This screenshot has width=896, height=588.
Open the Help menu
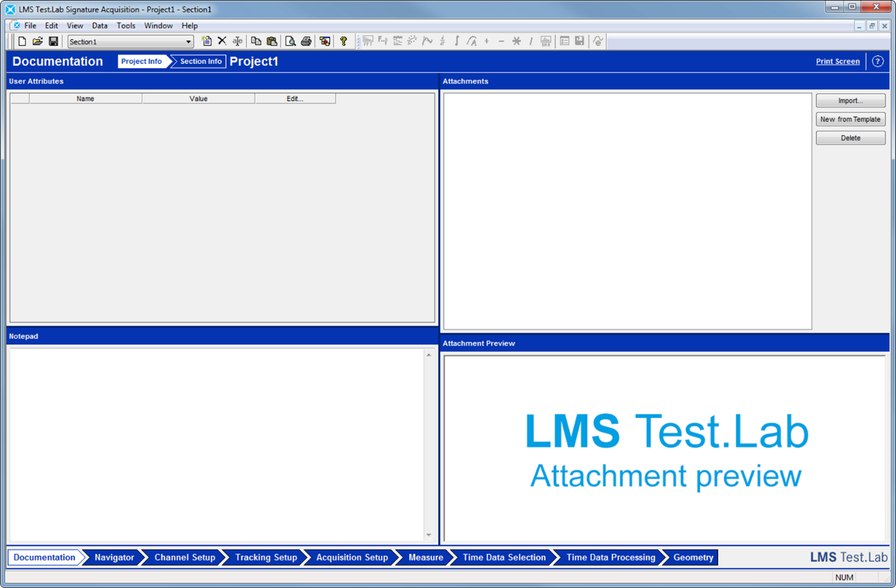[x=190, y=25]
